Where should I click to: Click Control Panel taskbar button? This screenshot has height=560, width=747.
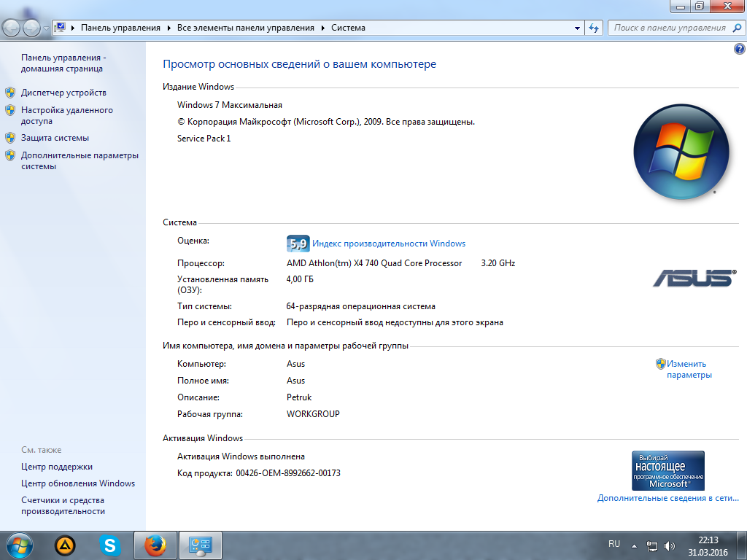(x=200, y=545)
